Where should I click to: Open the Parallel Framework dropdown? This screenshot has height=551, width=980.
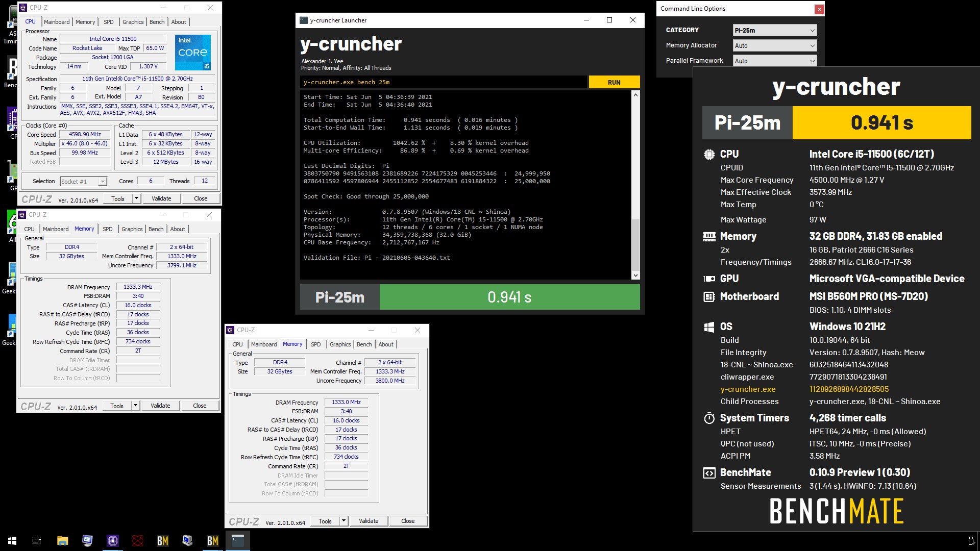[775, 61]
